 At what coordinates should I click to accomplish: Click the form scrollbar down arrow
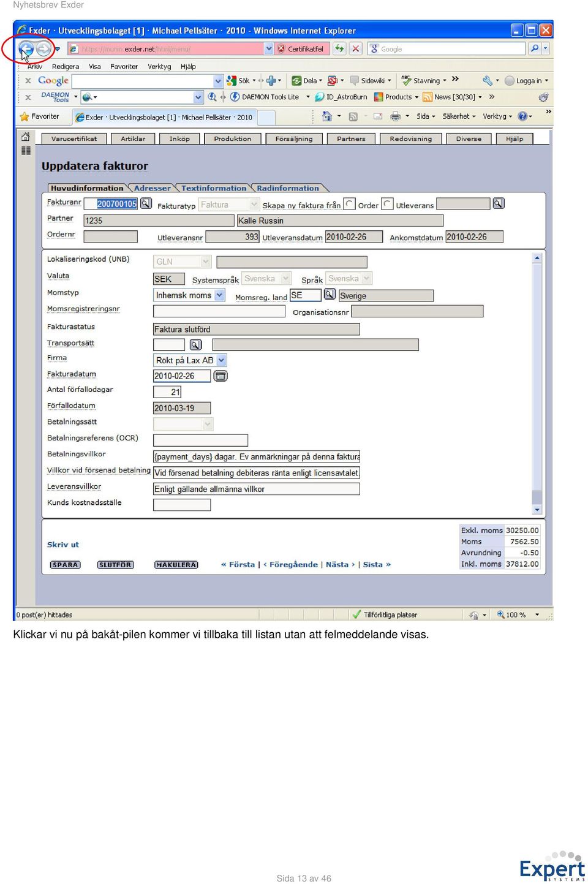(537, 509)
